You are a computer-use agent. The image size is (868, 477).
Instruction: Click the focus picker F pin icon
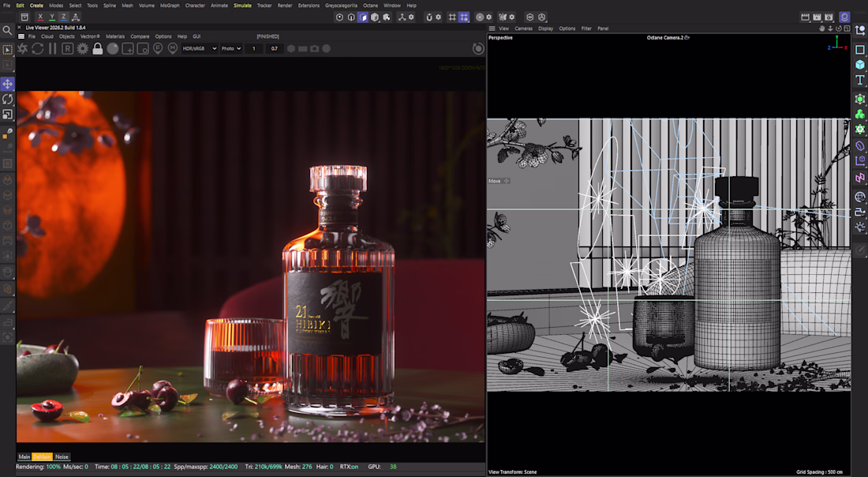pyautogui.click(x=158, y=49)
